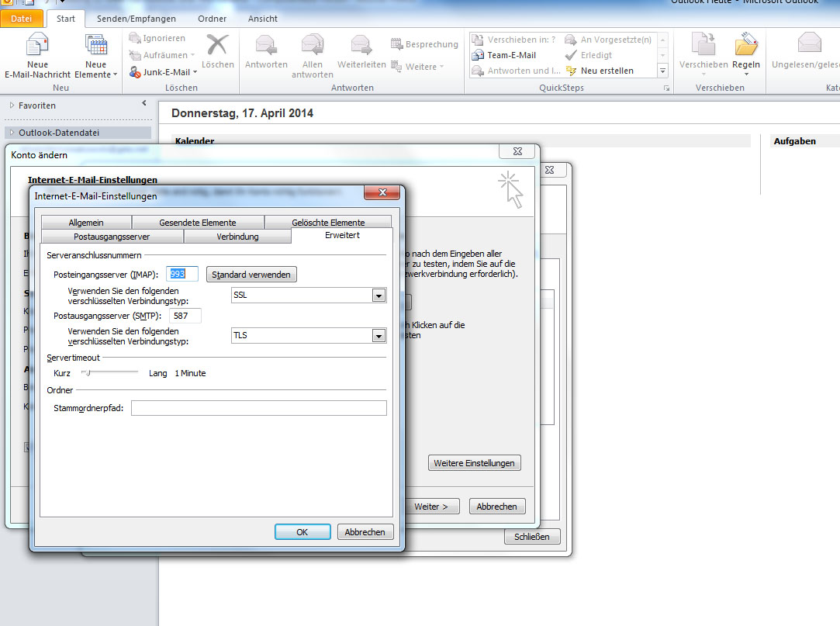Image resolution: width=840 pixels, height=626 pixels.
Task: Open the Aufräumen option
Action: pyautogui.click(x=162, y=55)
